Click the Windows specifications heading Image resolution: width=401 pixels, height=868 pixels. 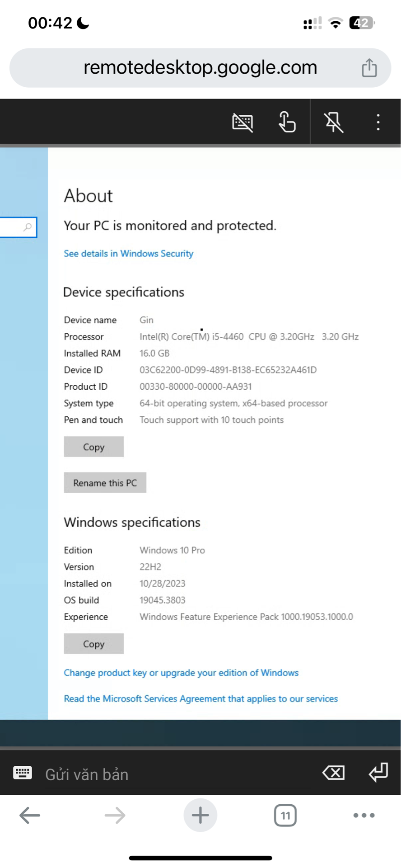click(x=132, y=522)
